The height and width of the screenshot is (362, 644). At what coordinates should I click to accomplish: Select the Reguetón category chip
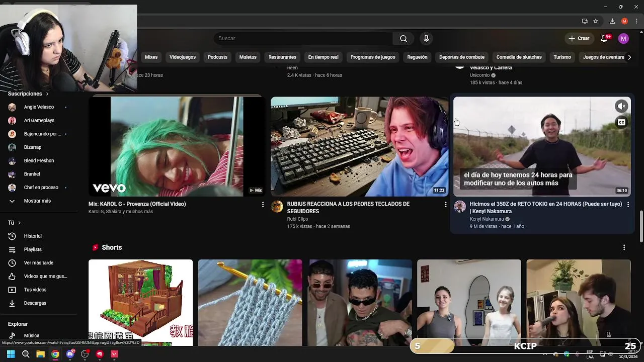tap(417, 57)
